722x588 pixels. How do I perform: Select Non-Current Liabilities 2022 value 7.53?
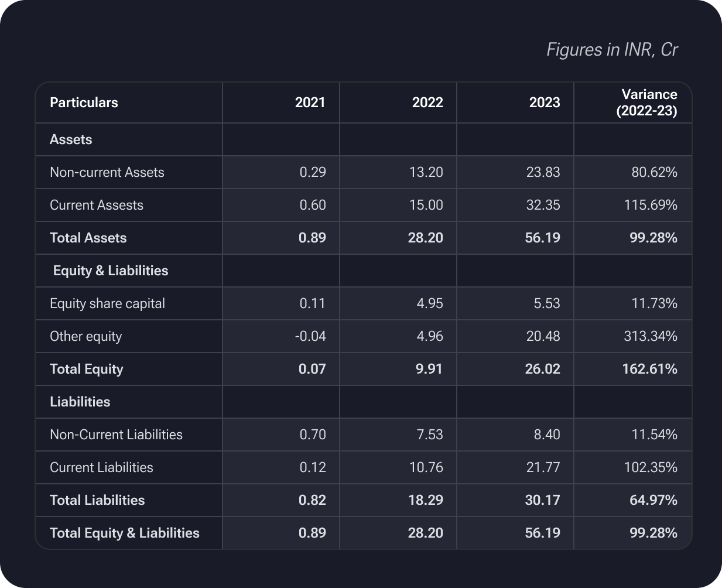pyautogui.click(x=429, y=435)
